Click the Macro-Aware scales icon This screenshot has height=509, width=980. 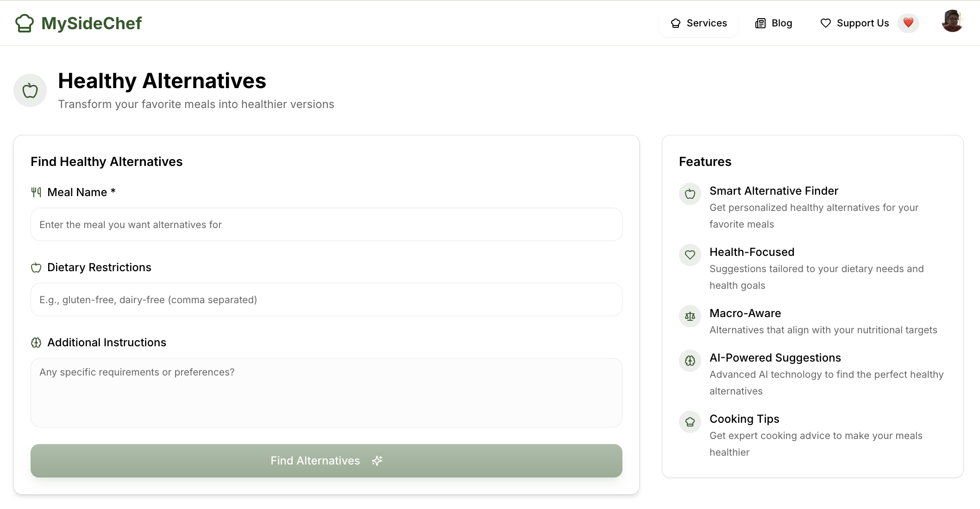click(690, 316)
